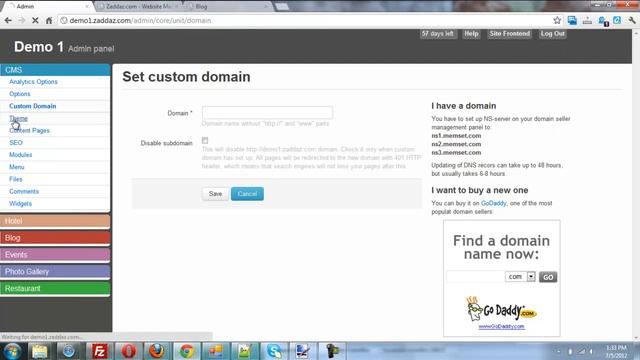Go back with the browser back arrow
Viewport: 640px width, 360px height.
(x=8, y=20)
